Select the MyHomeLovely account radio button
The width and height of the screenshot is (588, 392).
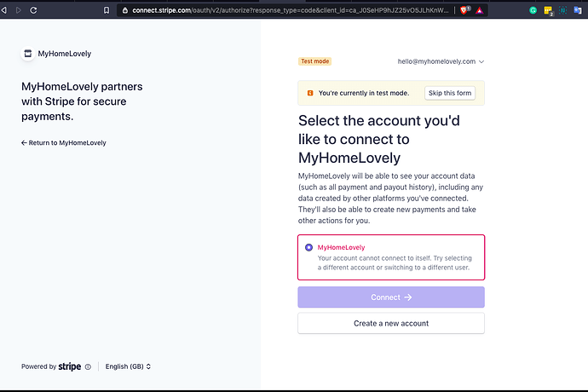point(308,247)
